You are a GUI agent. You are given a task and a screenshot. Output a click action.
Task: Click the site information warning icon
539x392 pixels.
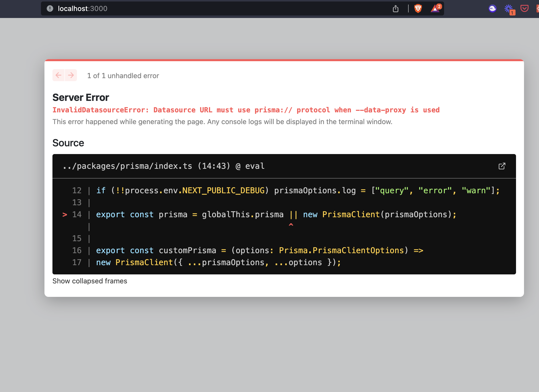pyautogui.click(x=50, y=9)
